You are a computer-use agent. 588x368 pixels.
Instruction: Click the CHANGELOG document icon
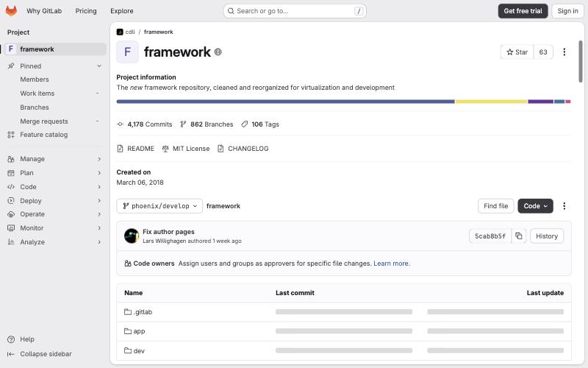[x=220, y=149]
